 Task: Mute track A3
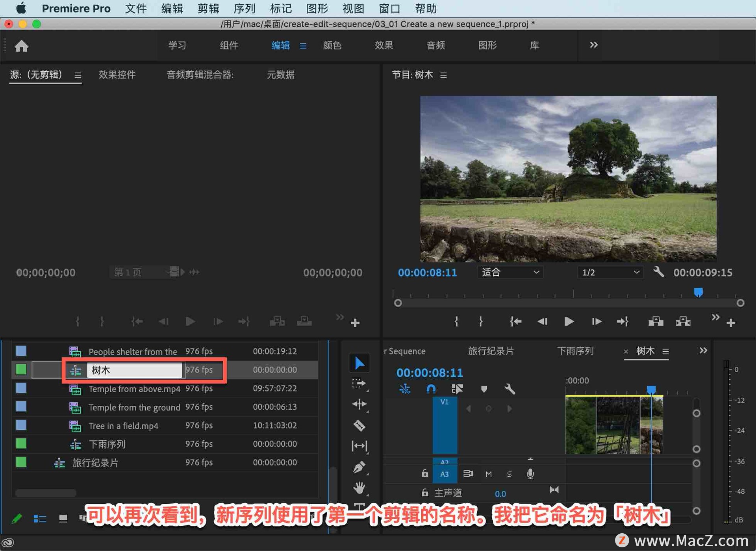(x=488, y=474)
